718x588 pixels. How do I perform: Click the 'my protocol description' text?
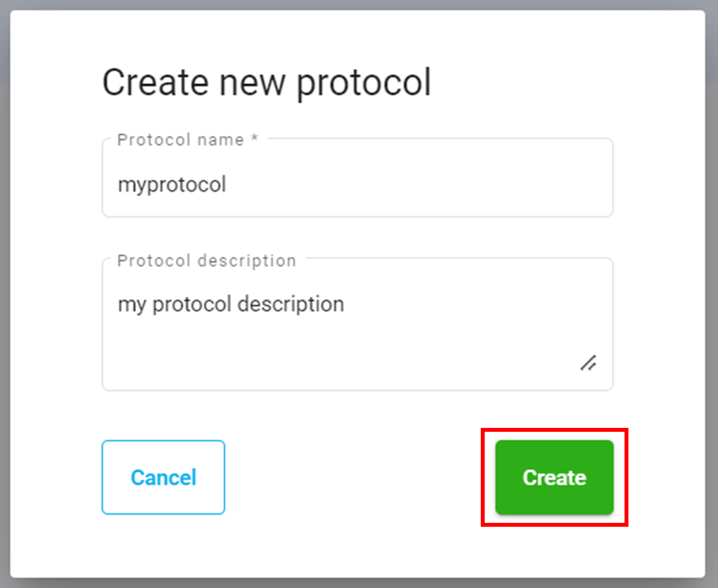pyautogui.click(x=230, y=304)
